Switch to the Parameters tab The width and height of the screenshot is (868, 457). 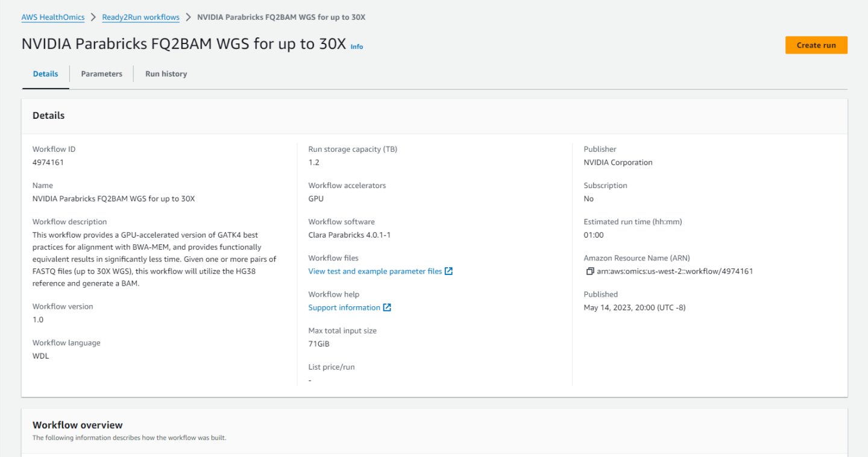pyautogui.click(x=101, y=74)
